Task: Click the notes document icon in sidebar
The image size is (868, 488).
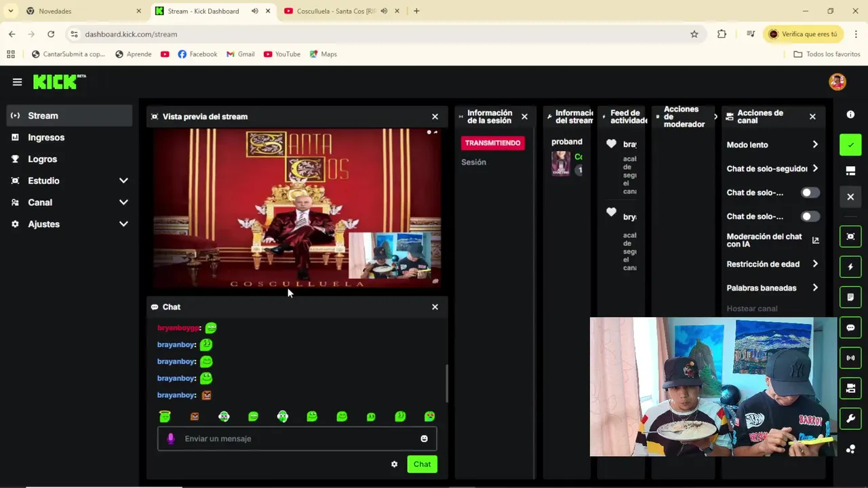Action: (x=850, y=297)
